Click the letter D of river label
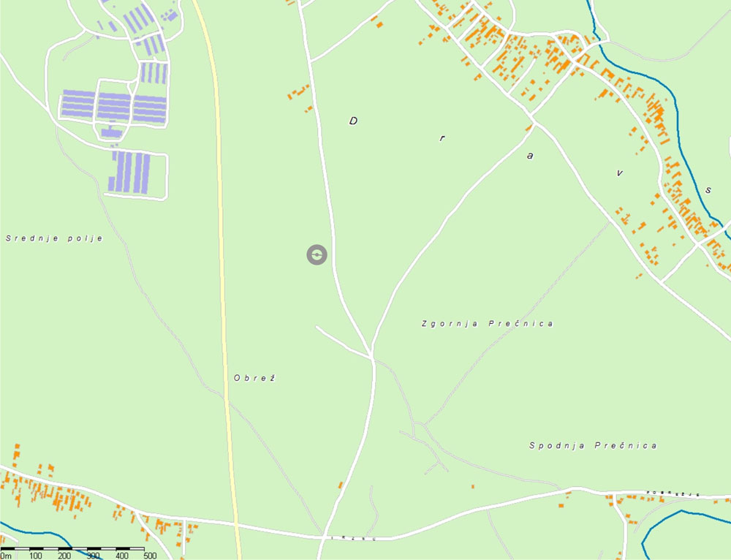Screen dimensions: 731x560 click(353, 121)
